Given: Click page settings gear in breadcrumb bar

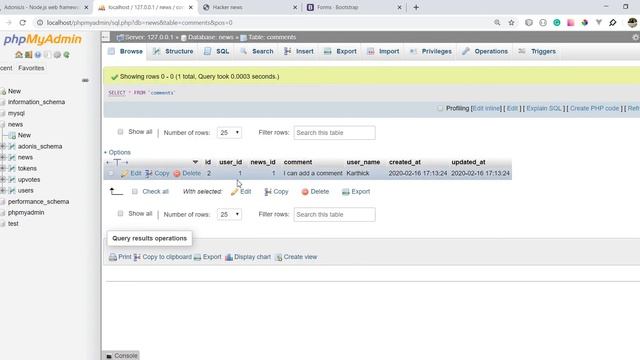Looking at the screenshot, I should (636, 37).
